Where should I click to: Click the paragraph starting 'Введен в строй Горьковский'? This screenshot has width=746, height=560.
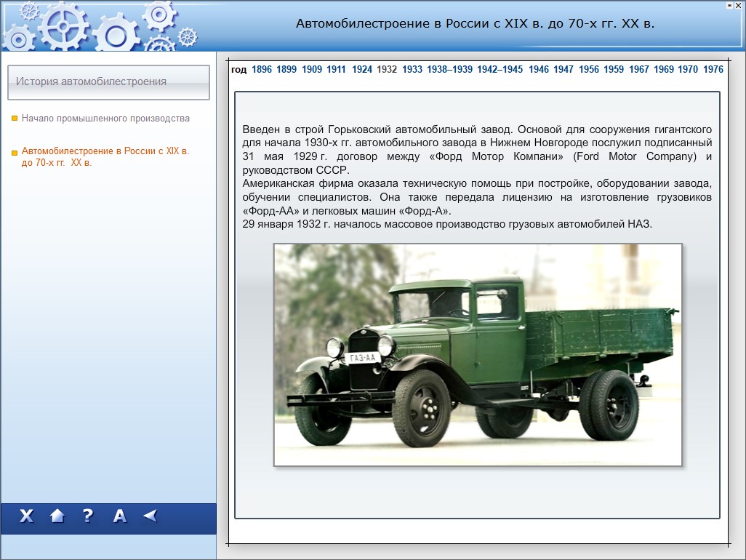[477, 149]
